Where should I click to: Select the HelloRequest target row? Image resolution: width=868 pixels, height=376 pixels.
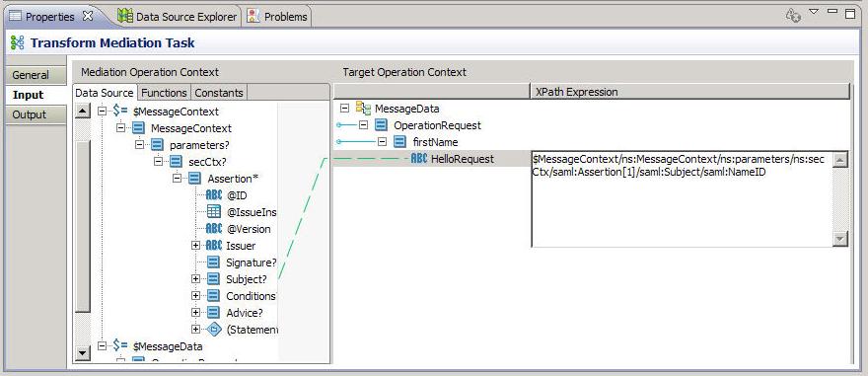pyautogui.click(x=432, y=159)
